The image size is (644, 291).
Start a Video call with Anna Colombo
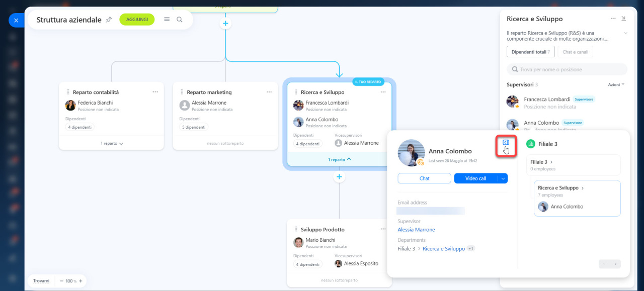[x=475, y=178]
